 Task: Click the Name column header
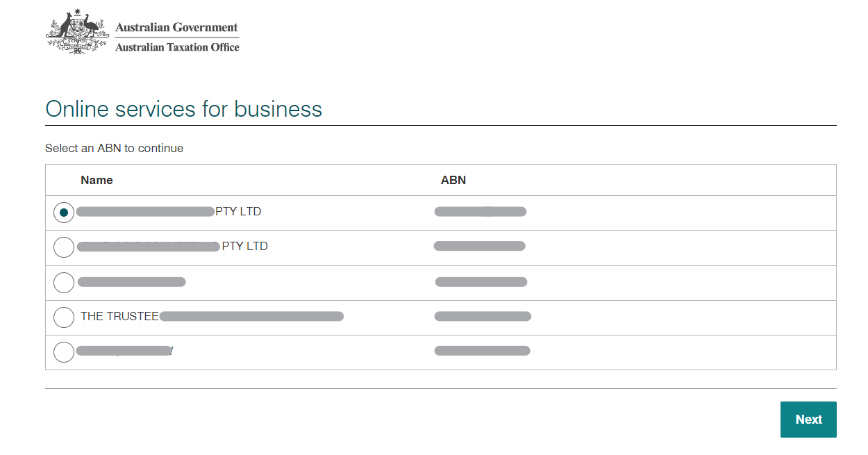(97, 180)
